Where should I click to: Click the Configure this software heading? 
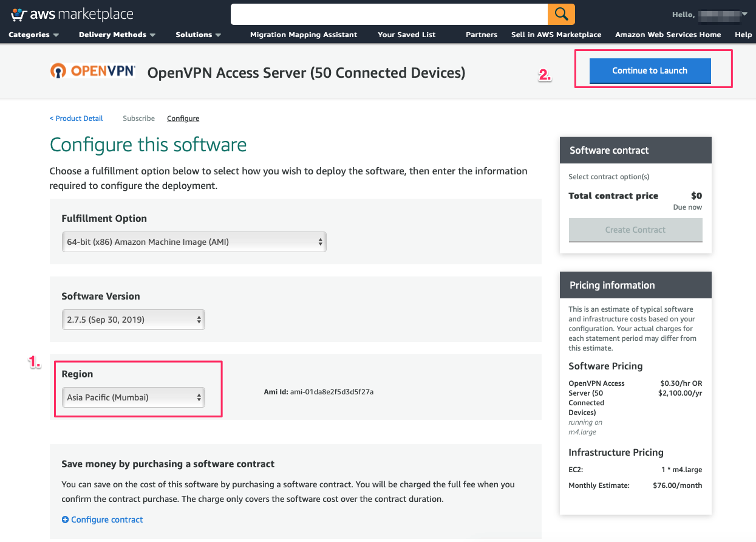(x=148, y=145)
